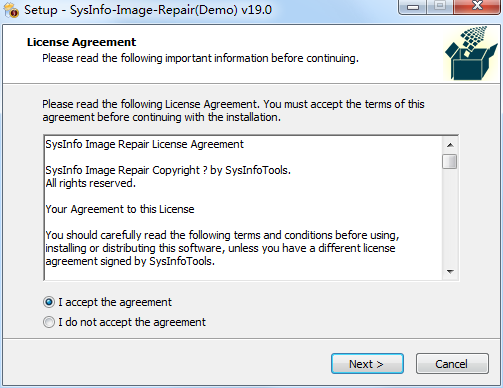Click the 'All rights reserved.' line in the license
This screenshot has width=503, height=388.
click(x=91, y=183)
